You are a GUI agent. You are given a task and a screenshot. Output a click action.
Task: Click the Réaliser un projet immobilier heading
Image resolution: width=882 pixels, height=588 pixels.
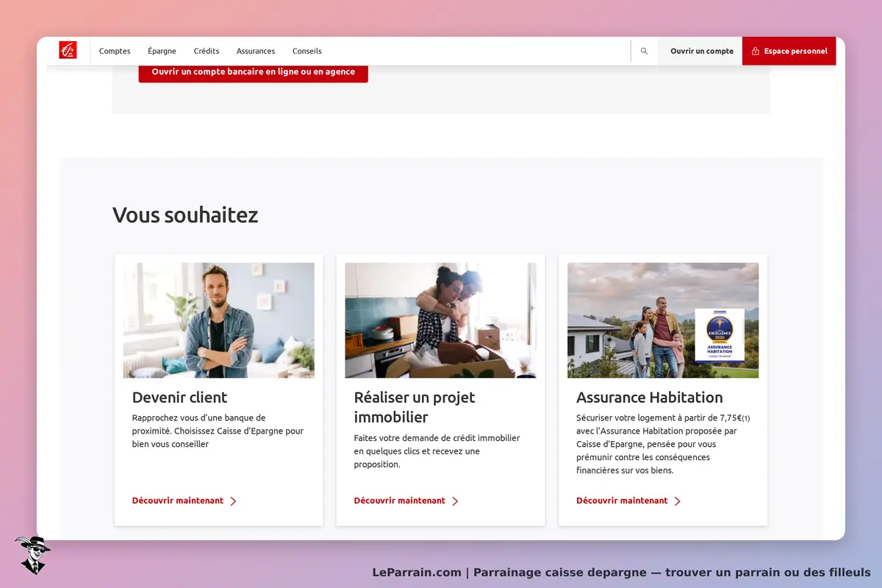(x=415, y=407)
